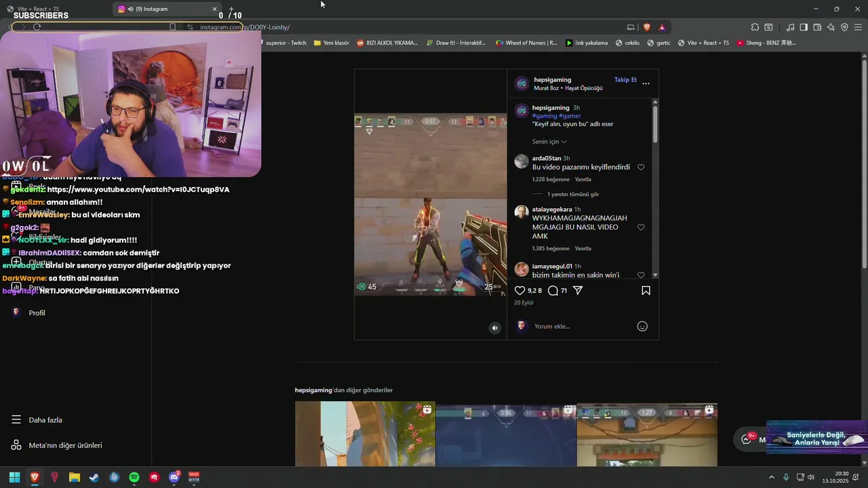The image size is (868, 488).
Task: Open the first related hepsigaming reel thumbnail
Action: coord(365,434)
